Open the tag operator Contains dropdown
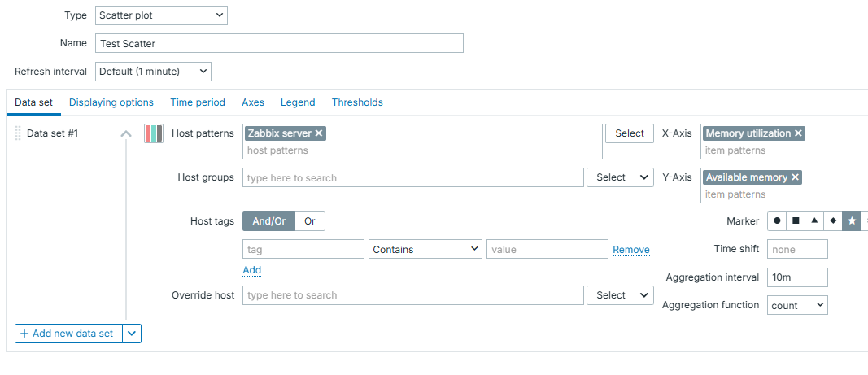The image size is (868, 375). click(x=426, y=250)
